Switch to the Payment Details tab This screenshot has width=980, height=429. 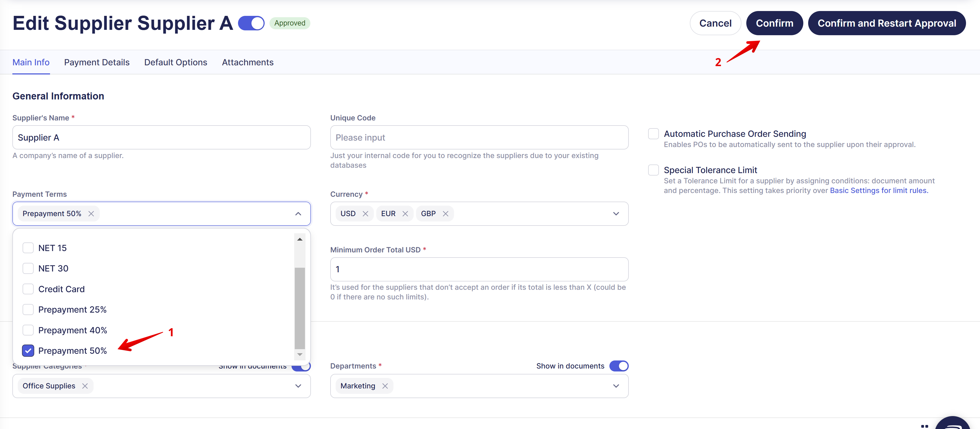(97, 62)
